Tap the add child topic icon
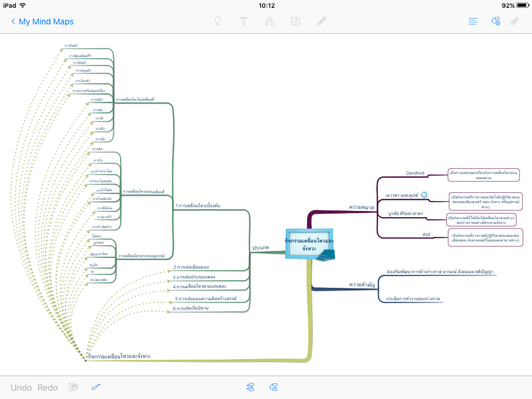This screenshot has width=532, height=399. [x=274, y=387]
